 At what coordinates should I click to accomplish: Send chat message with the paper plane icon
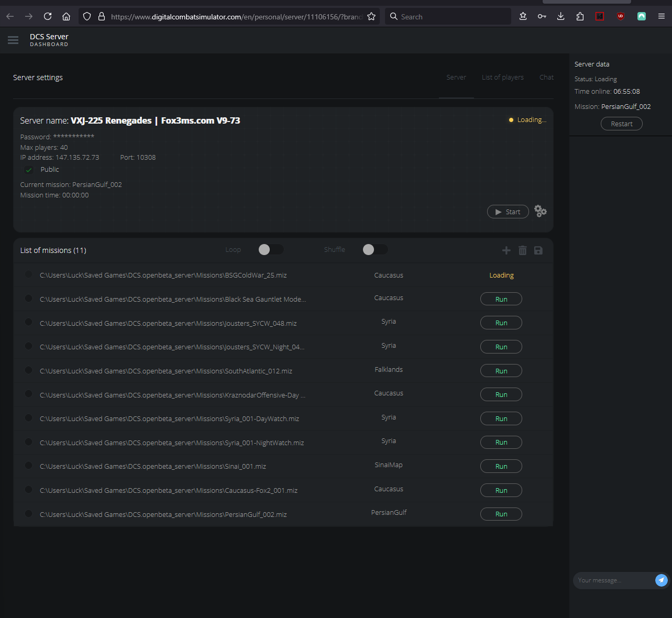click(662, 580)
